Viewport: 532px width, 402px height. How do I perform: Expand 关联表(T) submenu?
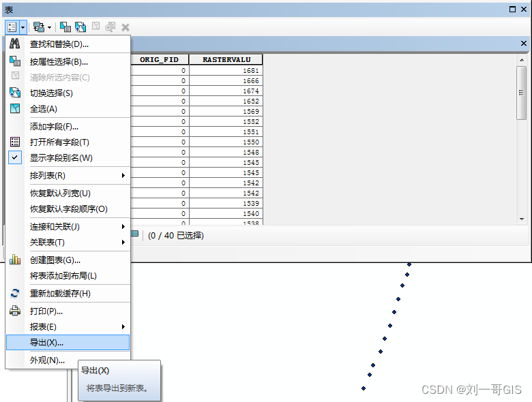tap(68, 243)
